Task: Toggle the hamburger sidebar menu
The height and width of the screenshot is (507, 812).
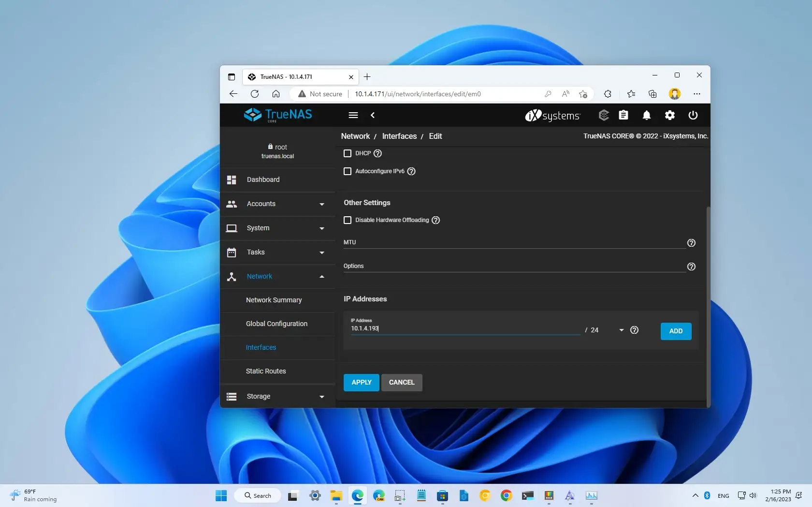Action: click(353, 115)
